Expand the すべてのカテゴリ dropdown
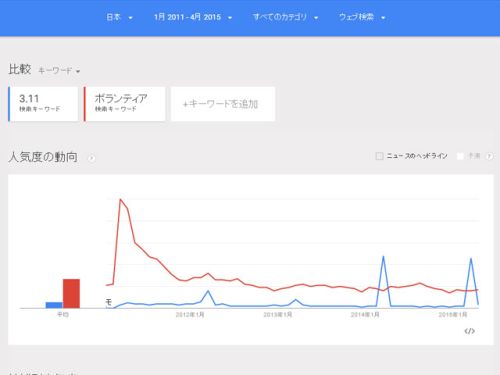 pyautogui.click(x=285, y=17)
